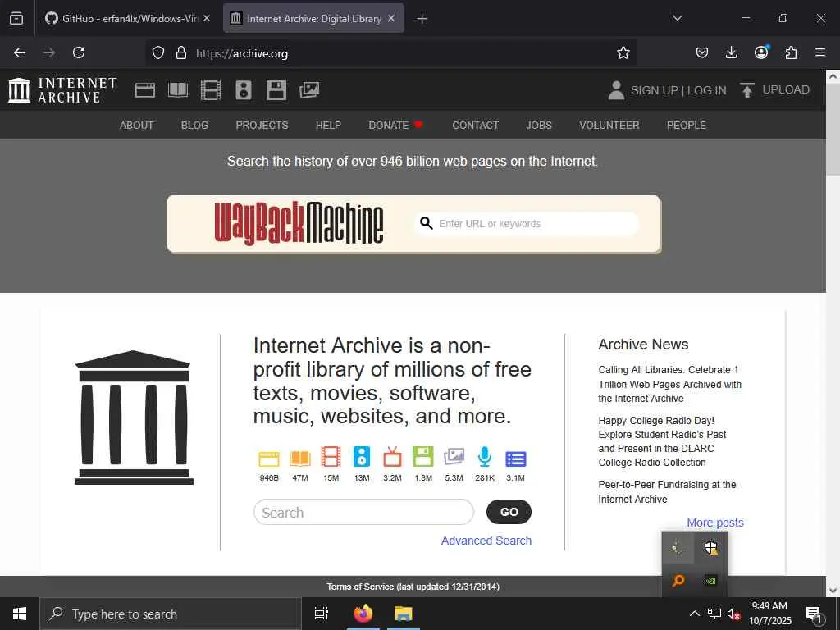Open Windows Security tray icon
Screen dimensions: 840x630
pyautogui.click(x=711, y=547)
